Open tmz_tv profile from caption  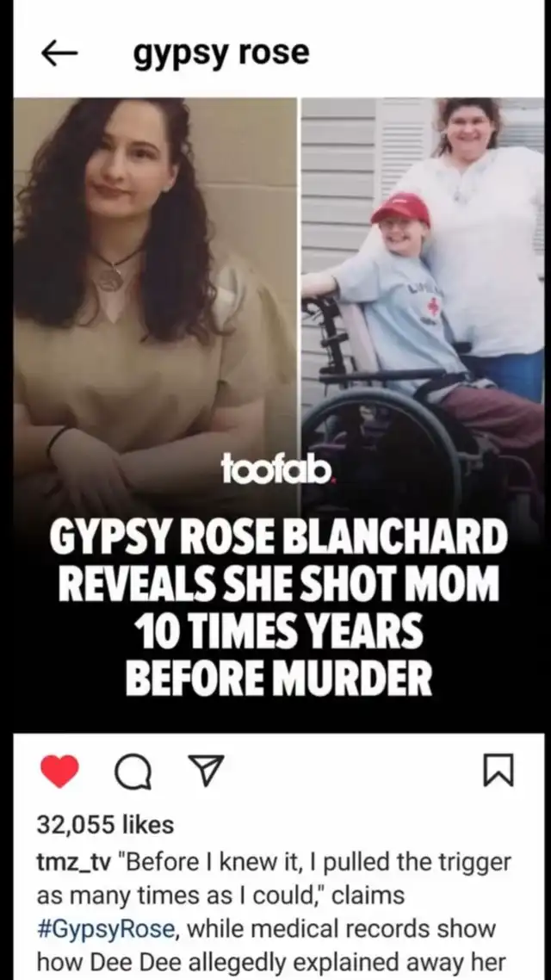[x=73, y=863]
